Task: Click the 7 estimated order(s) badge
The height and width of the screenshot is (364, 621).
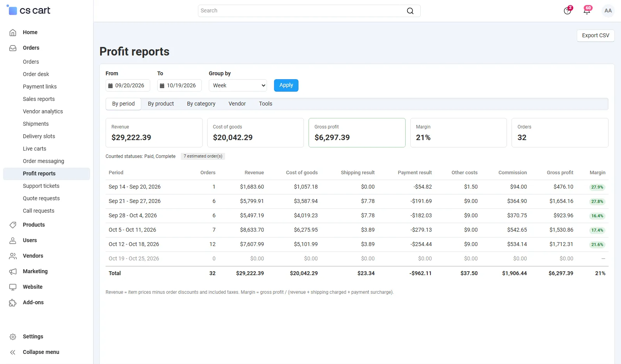Action: (x=203, y=156)
